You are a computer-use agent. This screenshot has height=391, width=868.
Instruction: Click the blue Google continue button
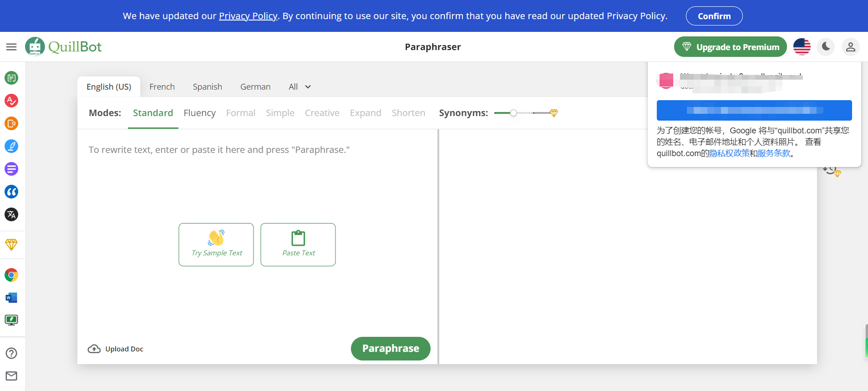754,110
